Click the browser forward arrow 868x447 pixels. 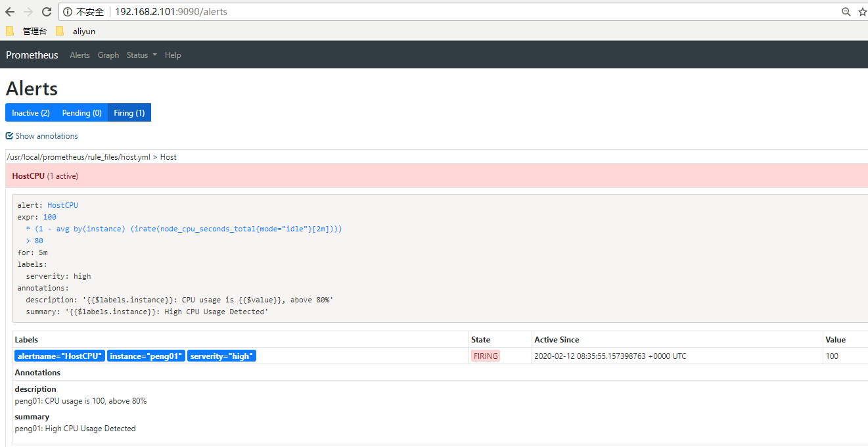(28, 12)
